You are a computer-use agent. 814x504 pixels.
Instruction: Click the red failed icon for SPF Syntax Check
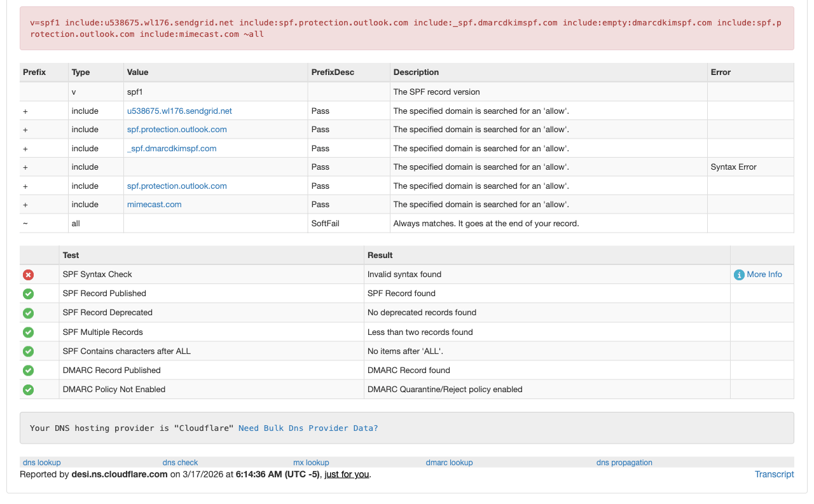[28, 275]
